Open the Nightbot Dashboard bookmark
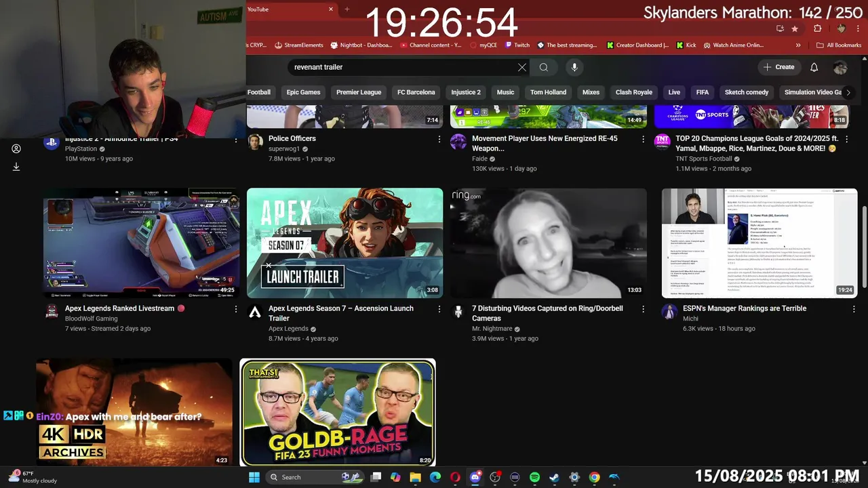The image size is (868, 488). [x=361, y=45]
